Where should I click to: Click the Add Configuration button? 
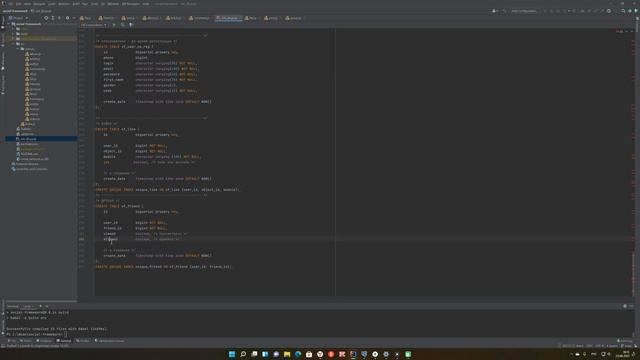click(524, 11)
